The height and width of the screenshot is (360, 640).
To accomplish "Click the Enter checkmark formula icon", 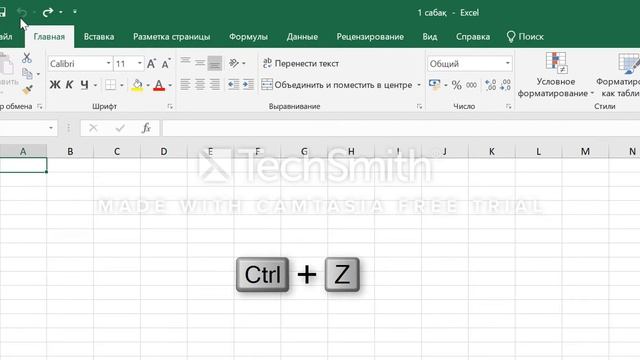I will (x=120, y=128).
